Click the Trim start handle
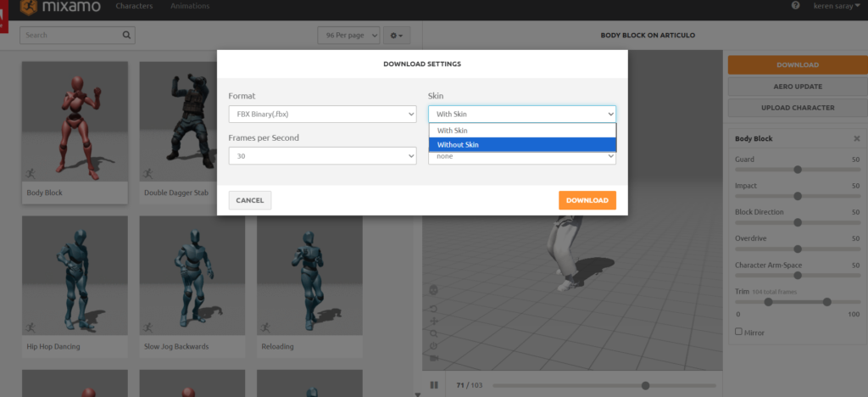The image size is (868, 397). [x=768, y=302]
